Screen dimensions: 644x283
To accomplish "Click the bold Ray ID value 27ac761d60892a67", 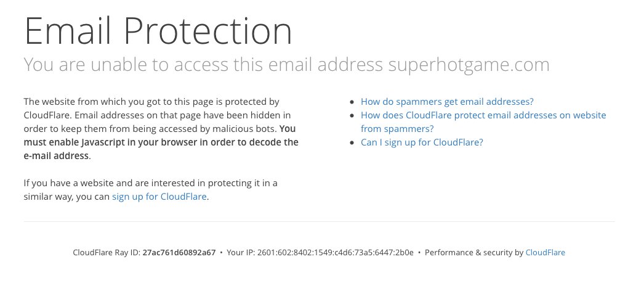I will (x=179, y=252).
